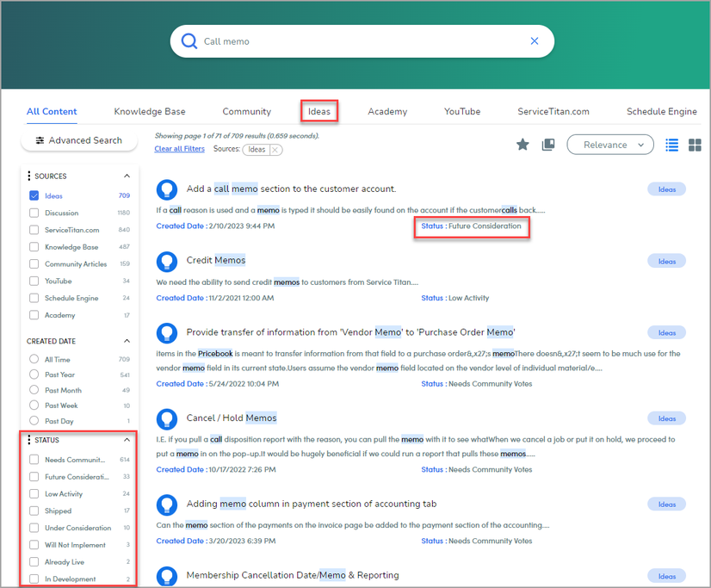711x588 pixels.
Task: Open the Cancel / Hold Memos result
Action: pos(231,418)
